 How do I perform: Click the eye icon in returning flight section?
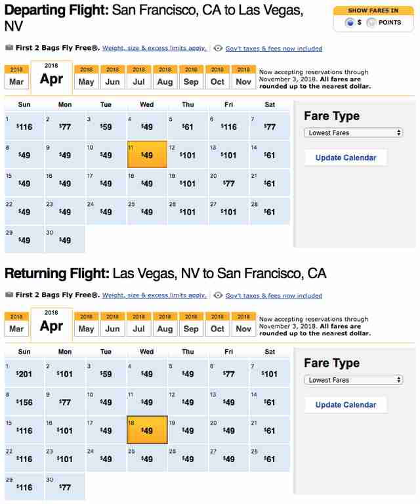coord(218,295)
